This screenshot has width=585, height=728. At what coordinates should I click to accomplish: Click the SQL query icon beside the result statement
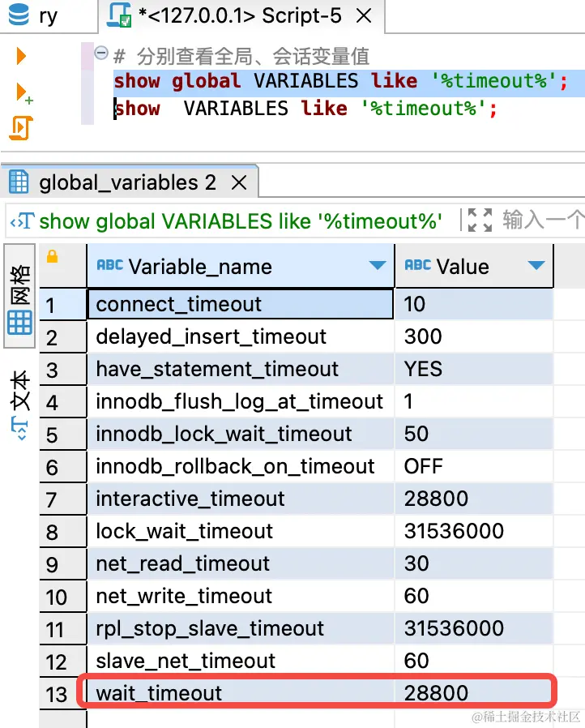(x=22, y=221)
